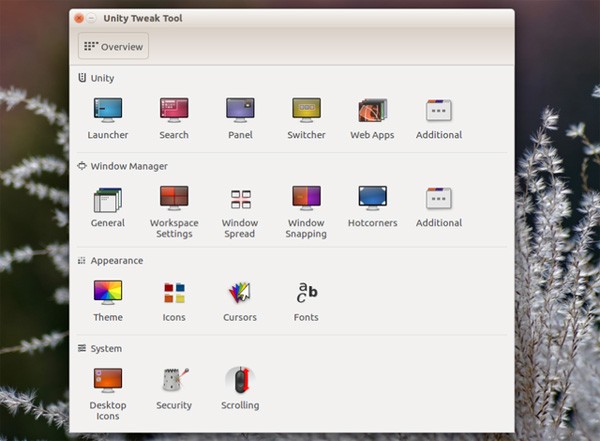Open Additional under the Unity section
The width and height of the screenshot is (600, 441).
[439, 110]
